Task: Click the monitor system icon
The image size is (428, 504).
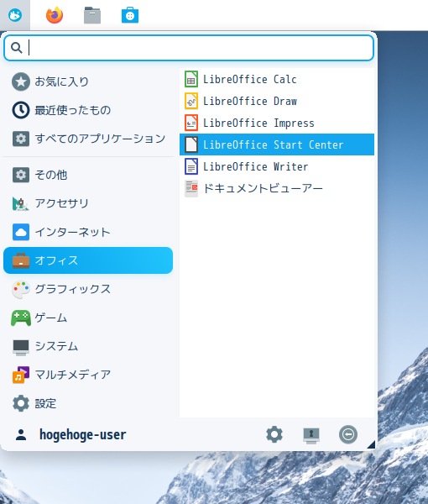Action: (21, 347)
